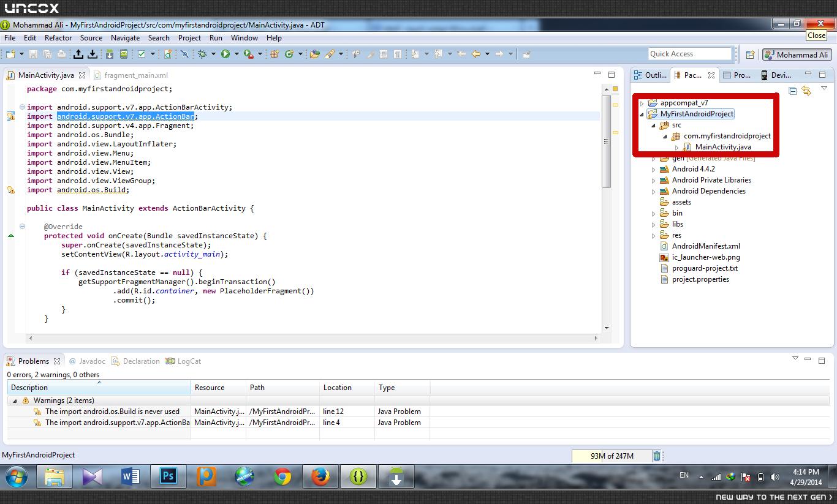Click Collapse All in Package Explorer
Screen dimensions: 837x504
click(x=793, y=91)
